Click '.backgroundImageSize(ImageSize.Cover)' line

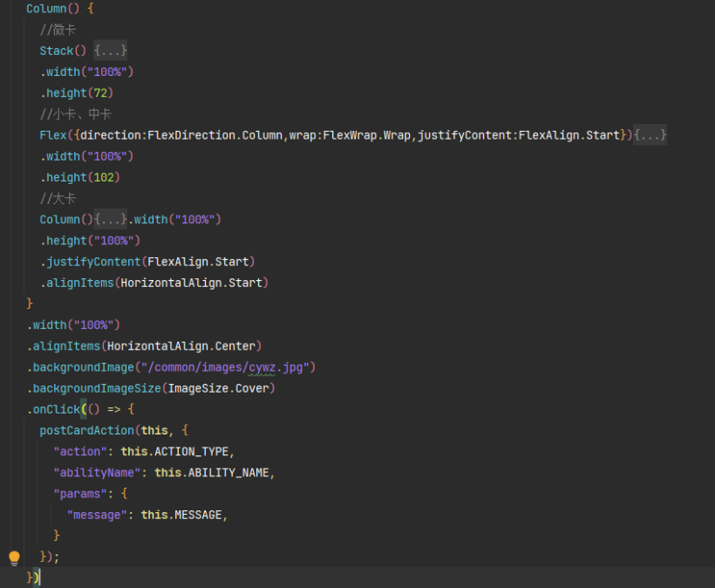pos(151,388)
